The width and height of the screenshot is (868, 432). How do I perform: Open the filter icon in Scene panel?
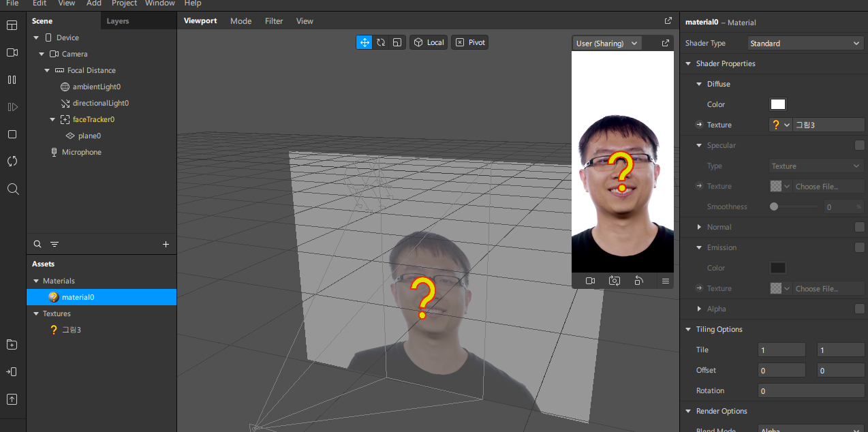55,244
